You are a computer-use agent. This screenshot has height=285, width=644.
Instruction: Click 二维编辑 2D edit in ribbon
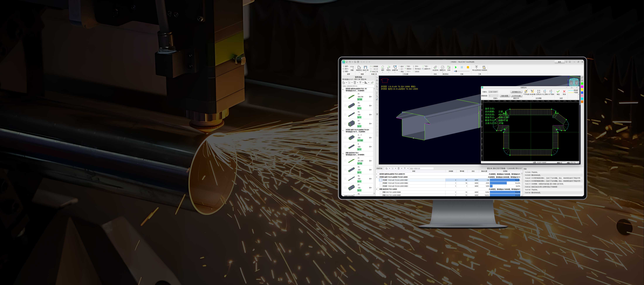(x=374, y=66)
